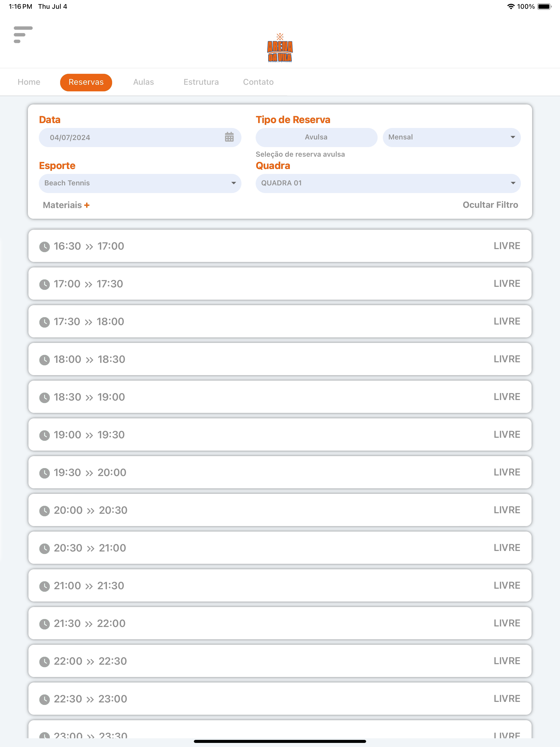
Task: Open the hamburger menu icon
Action: [x=23, y=34]
